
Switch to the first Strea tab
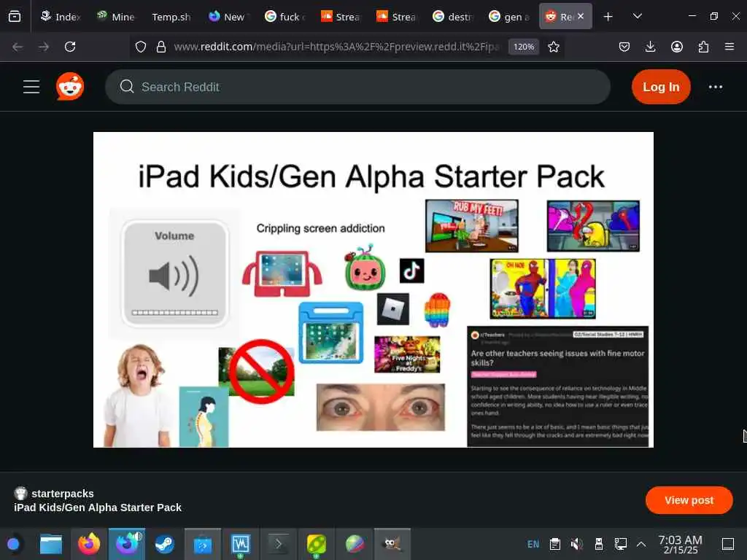(341, 17)
